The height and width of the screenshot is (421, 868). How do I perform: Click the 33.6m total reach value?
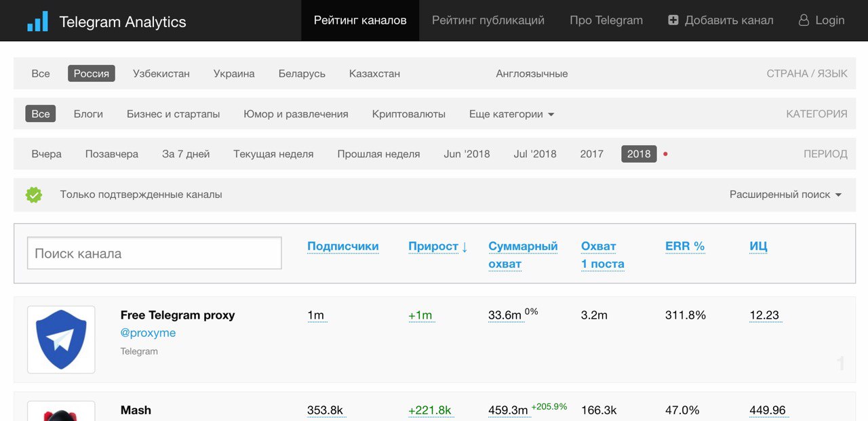[505, 315]
